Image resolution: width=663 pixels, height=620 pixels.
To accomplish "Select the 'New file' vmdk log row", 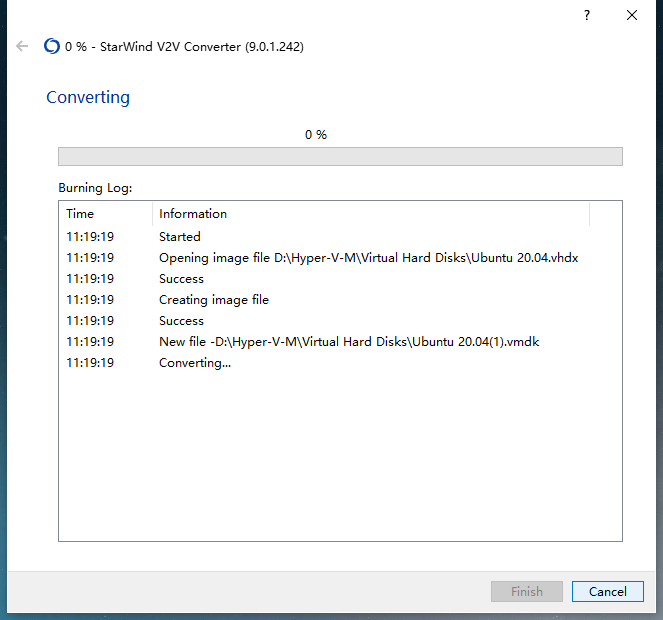I will [x=340, y=341].
